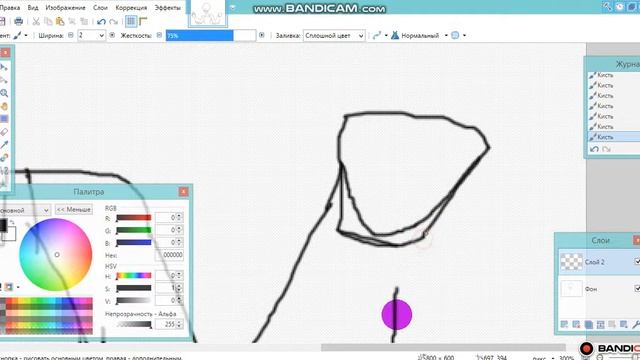Open the Ширина width combo box

[91, 36]
